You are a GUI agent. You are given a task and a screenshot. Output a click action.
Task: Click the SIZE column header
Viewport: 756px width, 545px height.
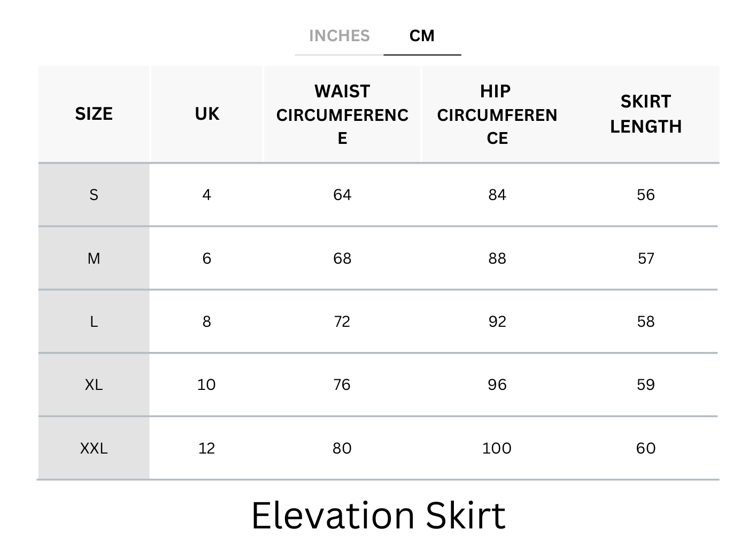click(x=94, y=114)
